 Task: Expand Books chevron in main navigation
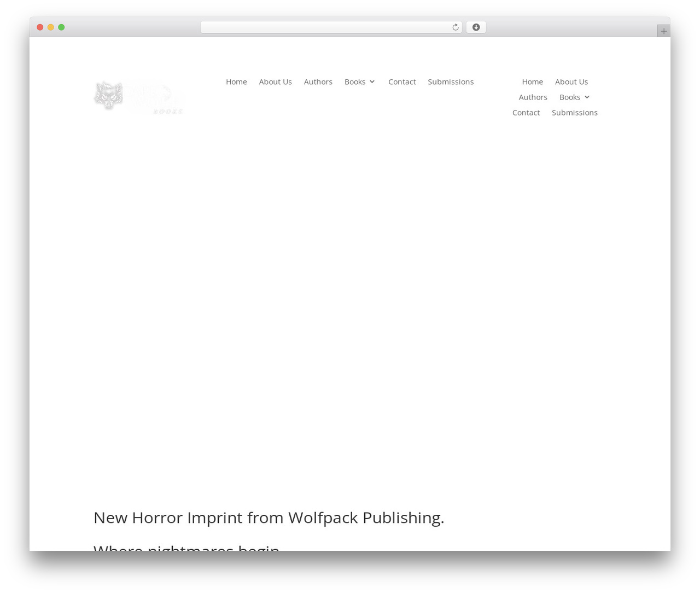[x=372, y=82]
